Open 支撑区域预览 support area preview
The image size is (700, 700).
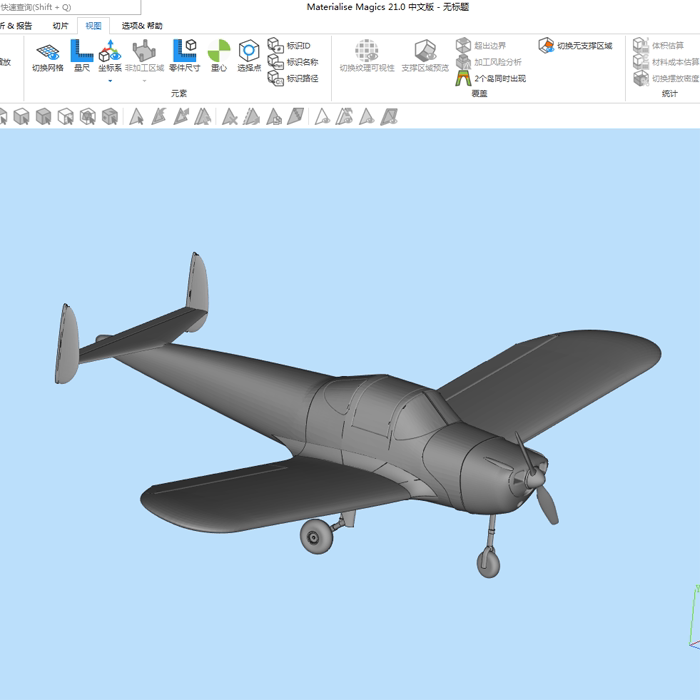tap(425, 55)
